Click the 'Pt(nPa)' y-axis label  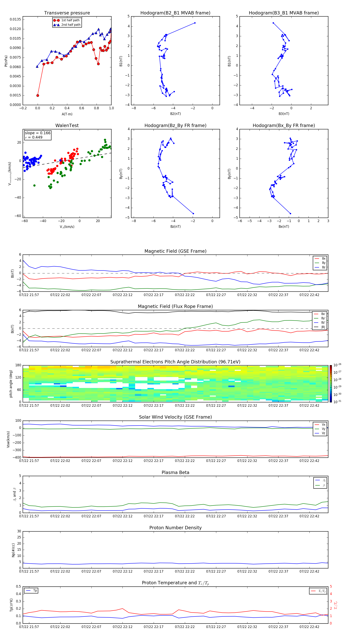[x=6, y=61]
